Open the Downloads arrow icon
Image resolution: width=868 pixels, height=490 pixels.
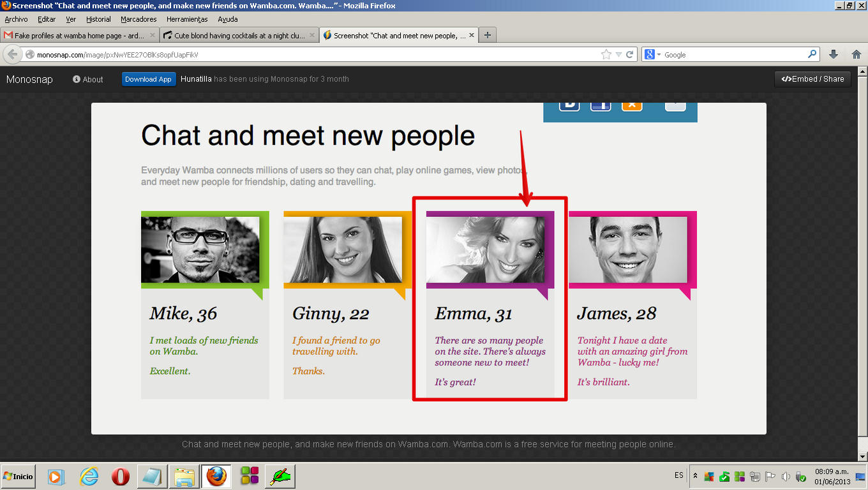pyautogui.click(x=834, y=54)
